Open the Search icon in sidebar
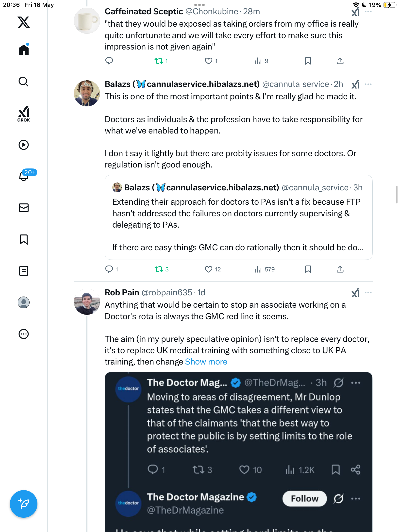This screenshot has height=532, width=399. (x=24, y=82)
